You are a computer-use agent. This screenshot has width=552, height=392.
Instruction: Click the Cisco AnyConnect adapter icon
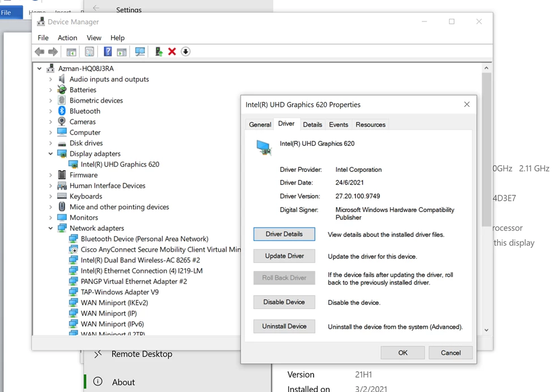tap(73, 249)
